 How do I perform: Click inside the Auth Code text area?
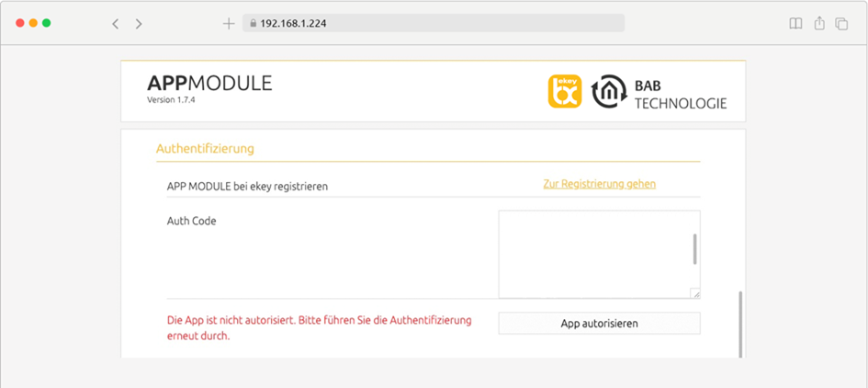pos(599,255)
